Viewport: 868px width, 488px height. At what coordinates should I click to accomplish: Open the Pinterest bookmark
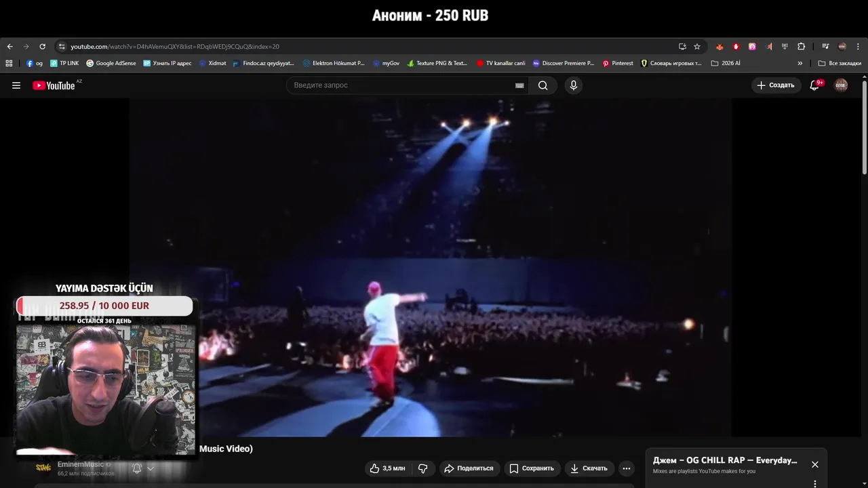(x=618, y=63)
